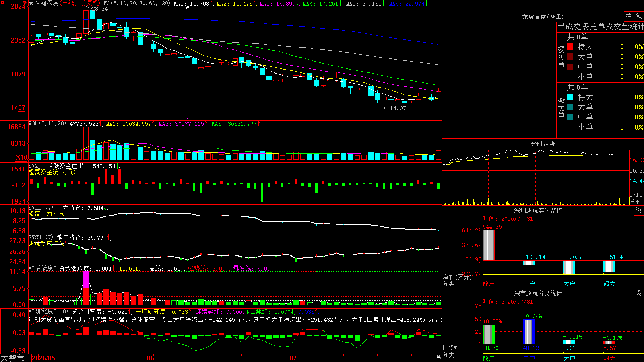The height and width of the screenshot is (362, 644).
Task: Click the 超赢资金流(万元) label
Action: click(x=52, y=172)
